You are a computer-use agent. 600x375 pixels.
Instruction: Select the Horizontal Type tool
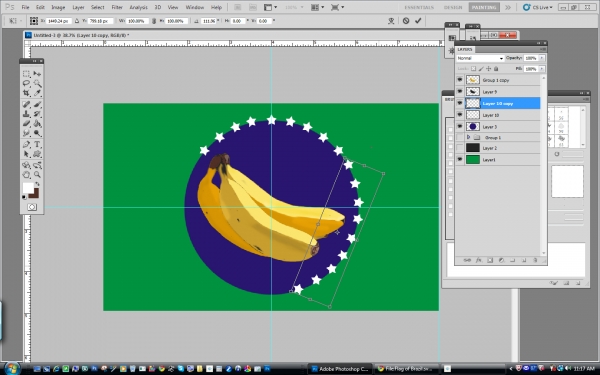37,144
